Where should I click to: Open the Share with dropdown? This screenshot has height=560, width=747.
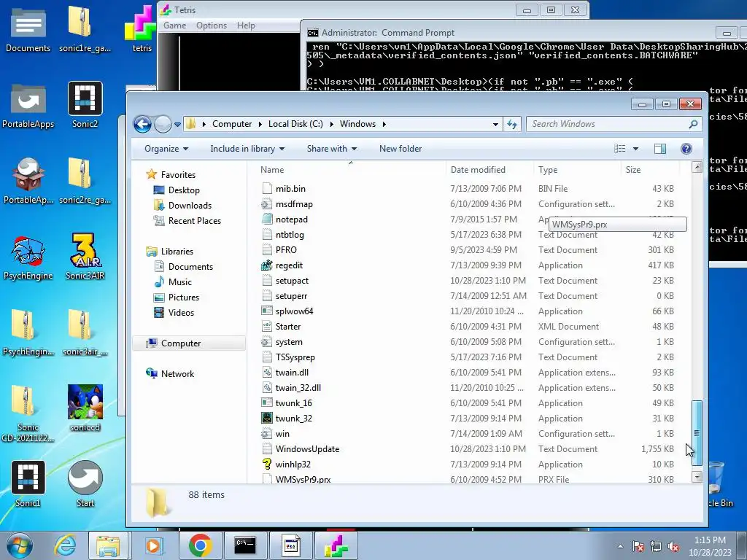[x=332, y=149]
